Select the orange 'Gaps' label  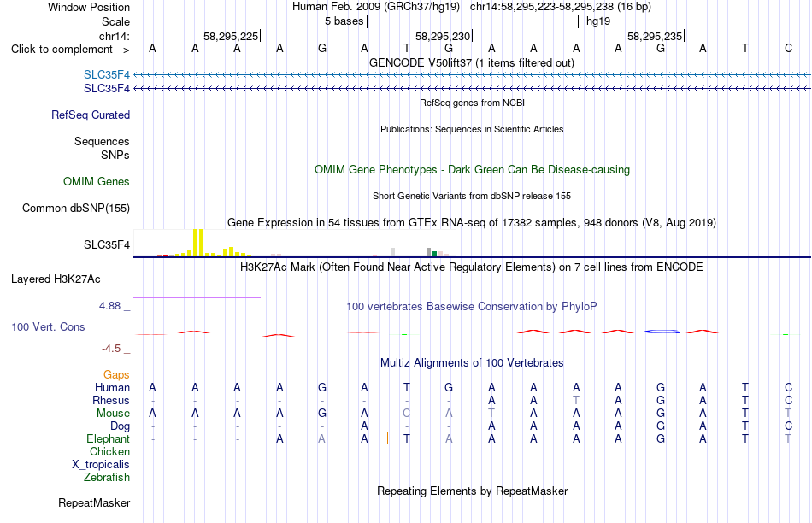(x=116, y=374)
